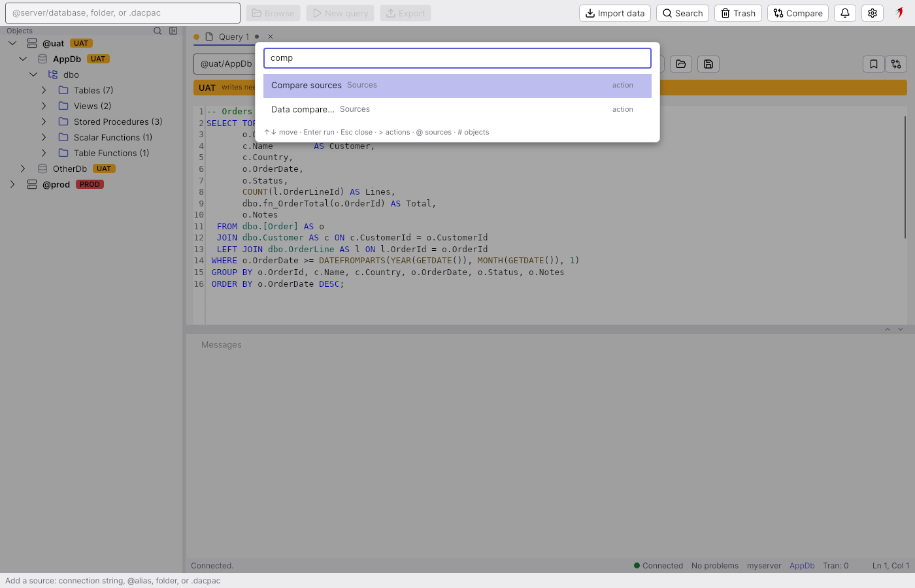Click the open file folder icon

pos(681,64)
